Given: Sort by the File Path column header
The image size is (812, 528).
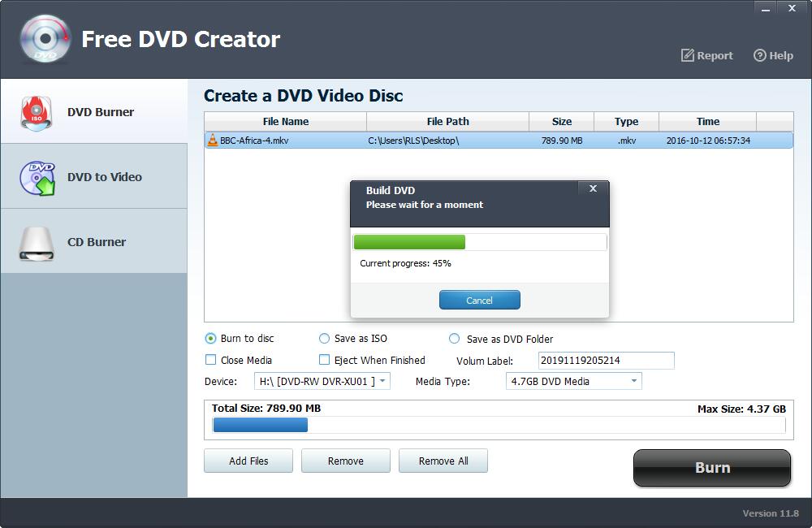Looking at the screenshot, I should pos(448,121).
